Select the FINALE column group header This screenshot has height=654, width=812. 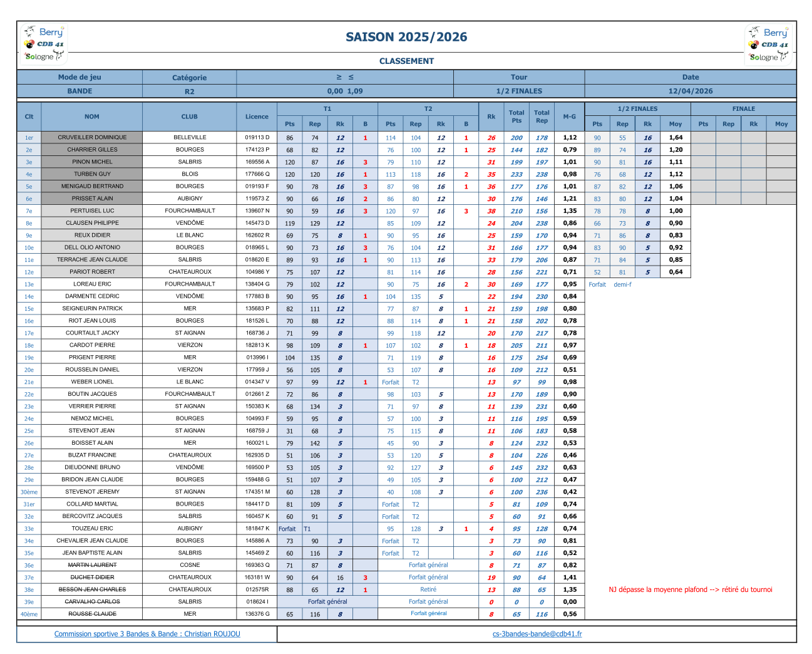[x=743, y=109]
